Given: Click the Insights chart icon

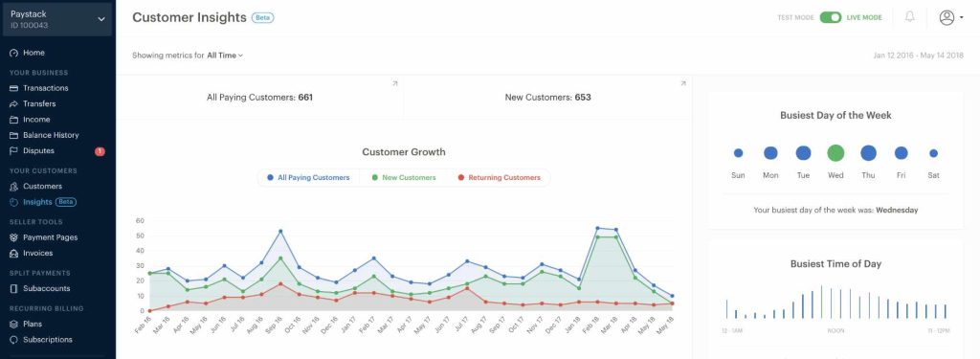Looking at the screenshot, I should point(13,202).
